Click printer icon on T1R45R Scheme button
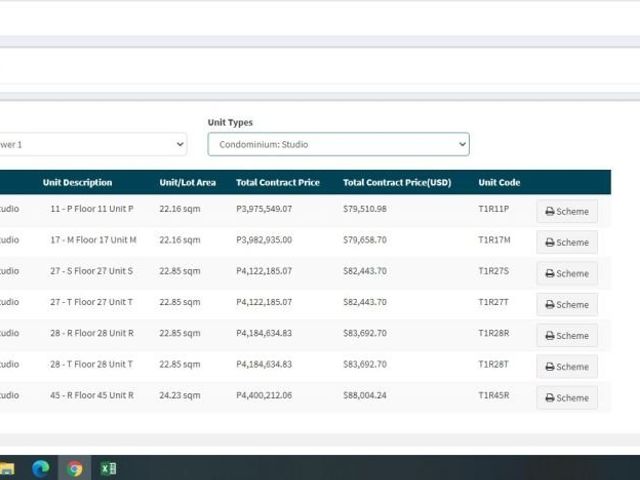 (x=550, y=398)
